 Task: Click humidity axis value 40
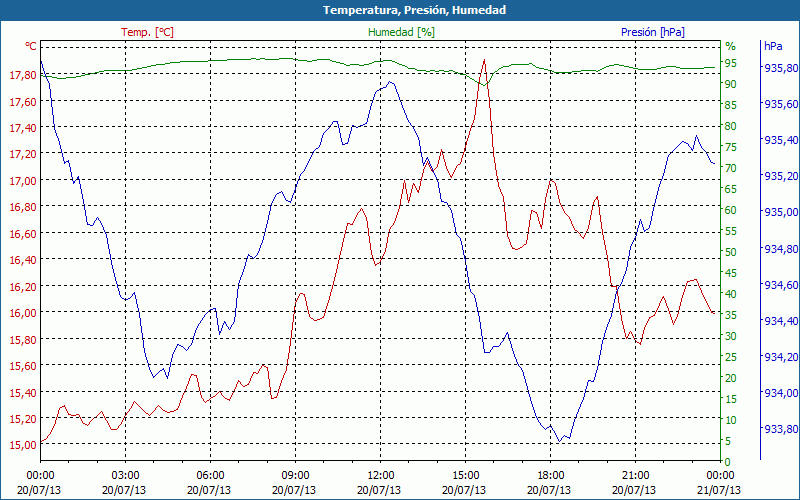click(731, 294)
